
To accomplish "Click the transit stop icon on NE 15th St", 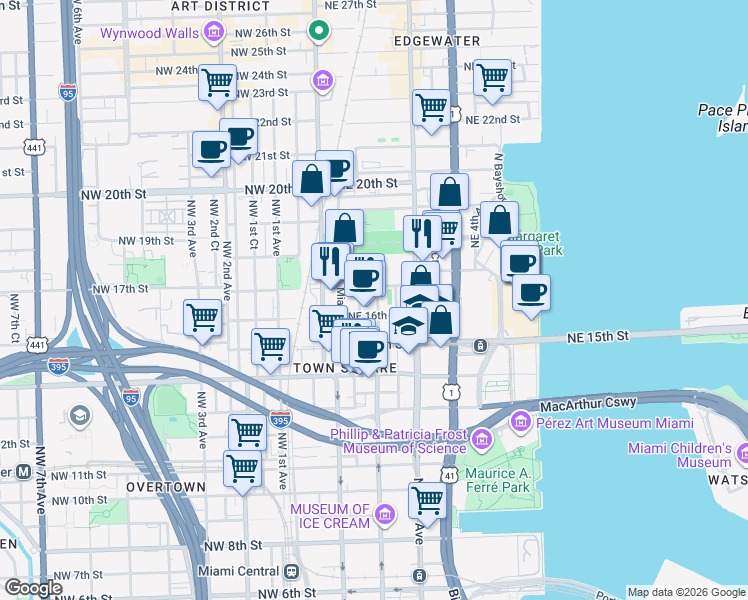I will coord(480,345).
